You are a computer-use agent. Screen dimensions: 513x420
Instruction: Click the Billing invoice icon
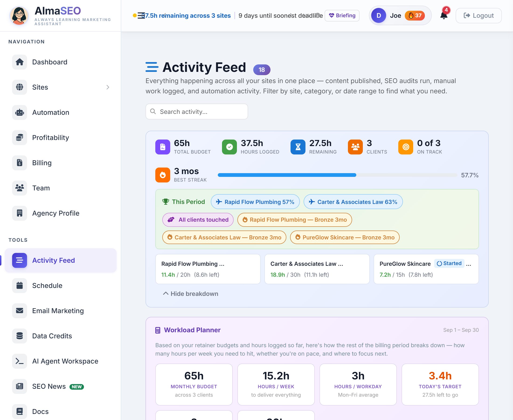click(20, 163)
